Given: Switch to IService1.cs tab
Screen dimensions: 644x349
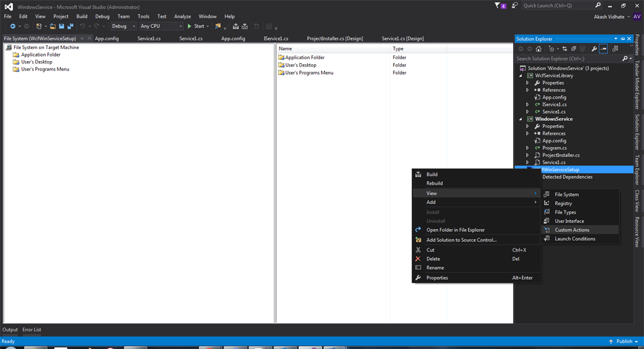Looking at the screenshot, I should click(276, 38).
